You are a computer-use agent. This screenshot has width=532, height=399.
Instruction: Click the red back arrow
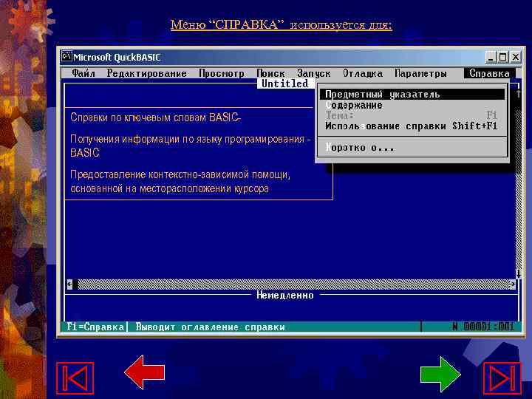(x=145, y=372)
